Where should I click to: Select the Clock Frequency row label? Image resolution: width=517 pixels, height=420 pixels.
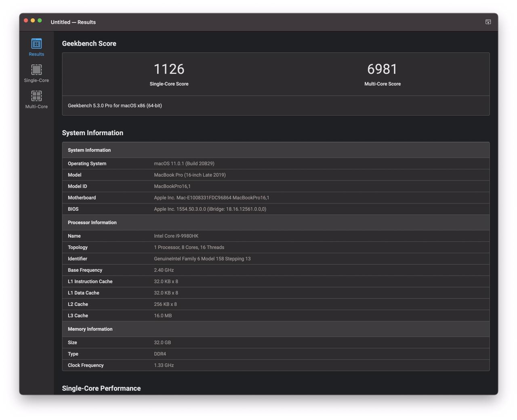coord(86,365)
